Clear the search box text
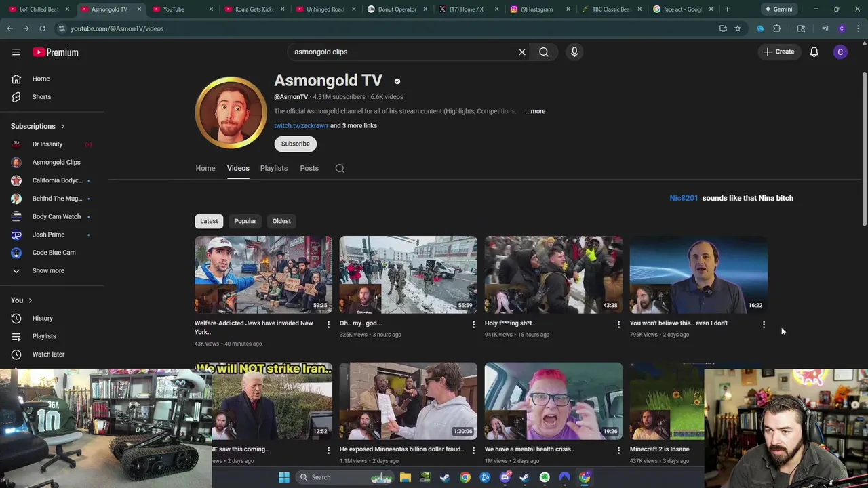 click(x=522, y=52)
